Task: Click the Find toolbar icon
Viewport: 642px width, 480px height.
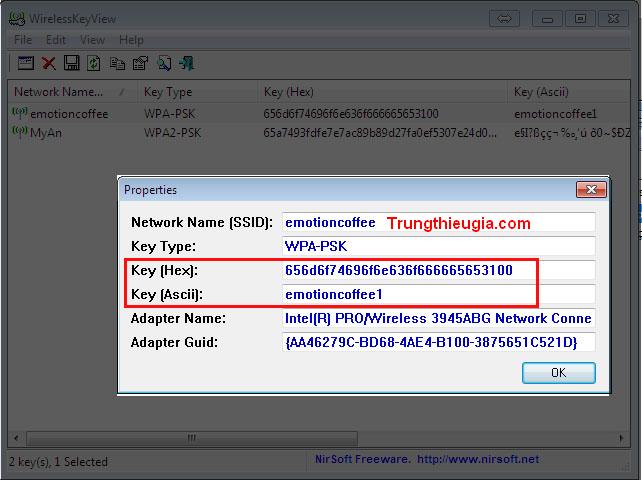Action: [164, 63]
